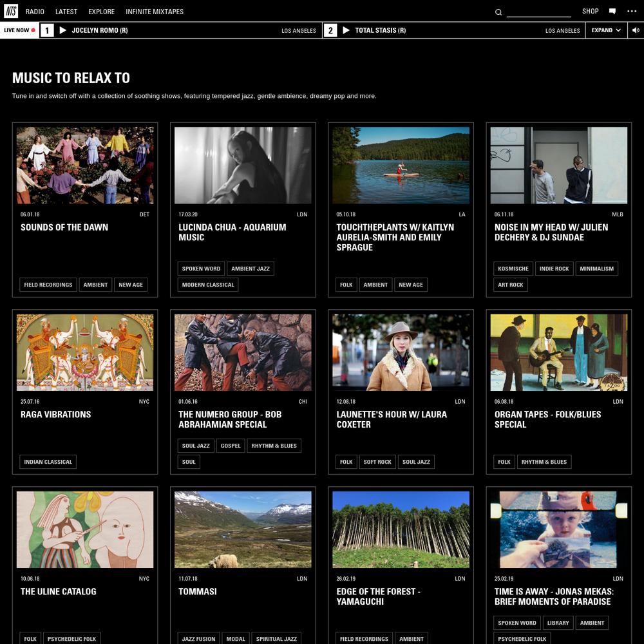
Task: Open Touchtheplants lake image thumbnail
Action: (401, 165)
